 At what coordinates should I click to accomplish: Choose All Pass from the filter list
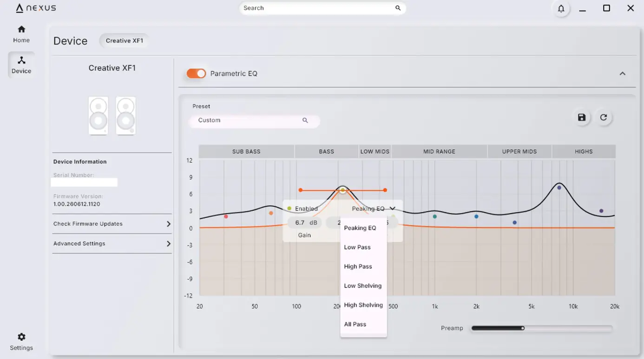click(363, 324)
